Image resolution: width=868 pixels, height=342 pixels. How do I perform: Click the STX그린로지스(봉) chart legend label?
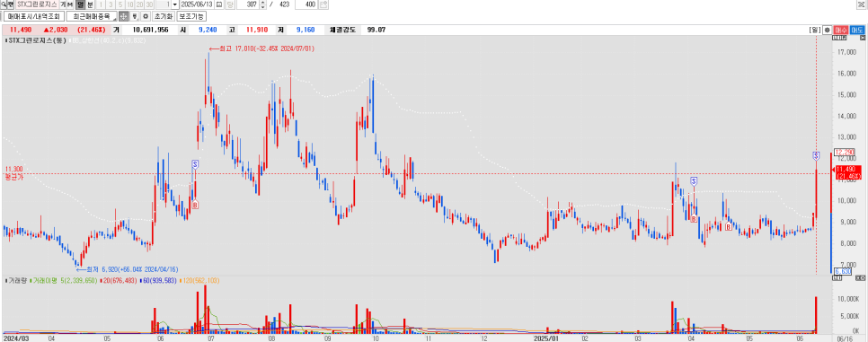click(37, 40)
